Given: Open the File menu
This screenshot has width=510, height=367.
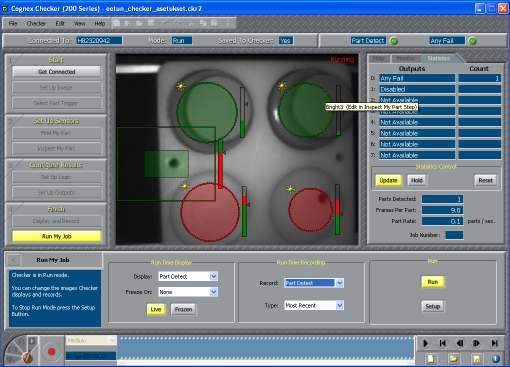Looking at the screenshot, I should tap(13, 24).
